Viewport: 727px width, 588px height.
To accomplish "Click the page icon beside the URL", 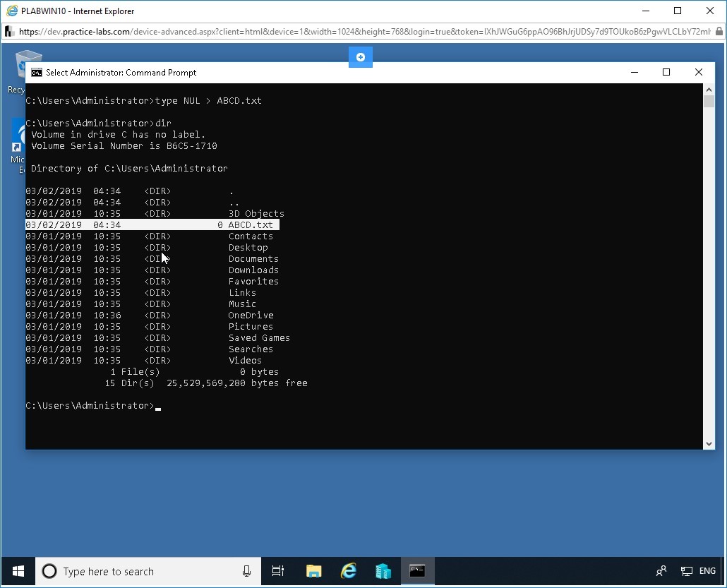I will [x=9, y=32].
